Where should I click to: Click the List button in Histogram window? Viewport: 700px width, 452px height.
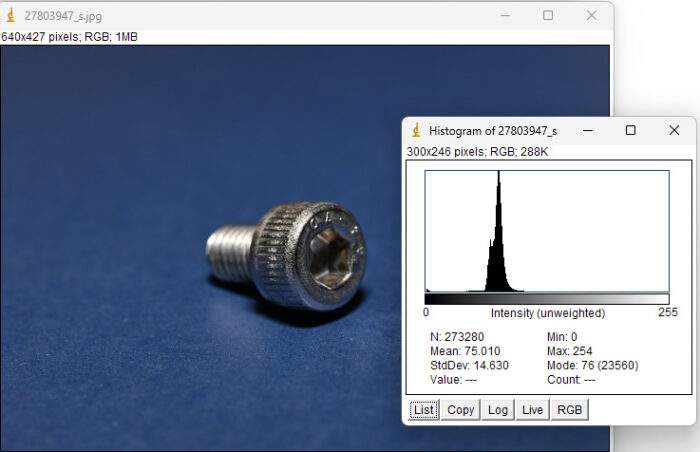coord(424,410)
